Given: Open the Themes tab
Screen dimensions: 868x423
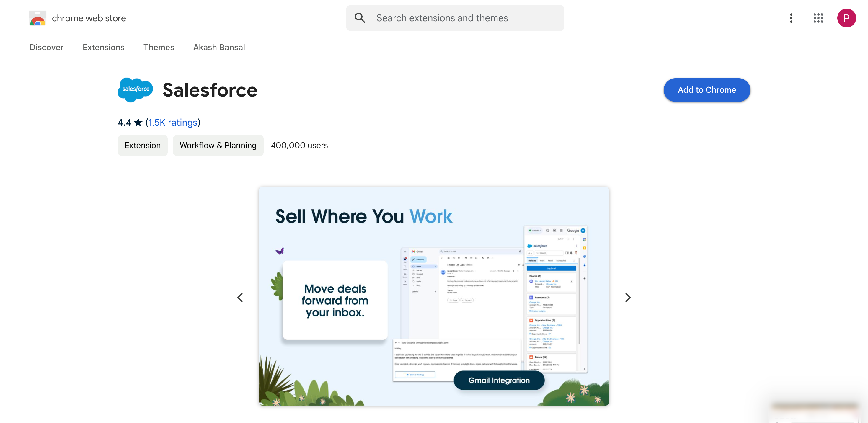Looking at the screenshot, I should click(158, 47).
